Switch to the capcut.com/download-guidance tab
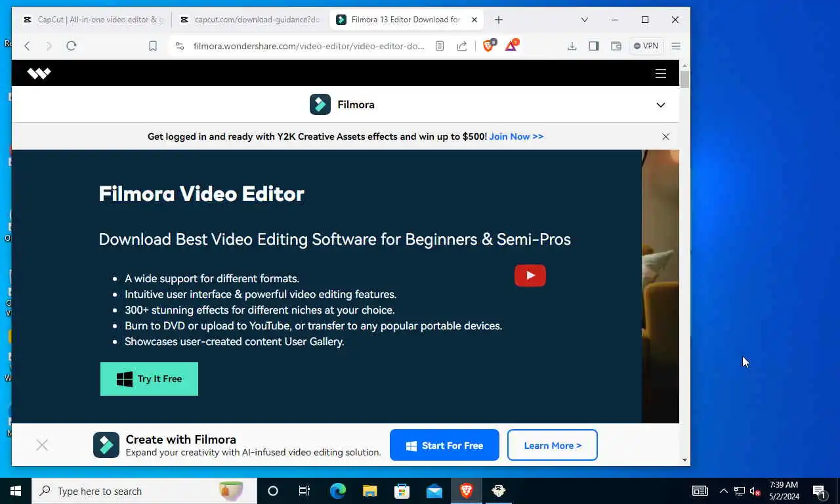This screenshot has width=840, height=504. (250, 20)
